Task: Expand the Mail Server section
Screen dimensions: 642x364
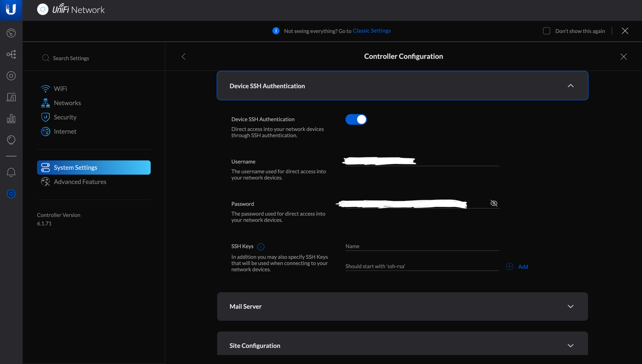Action: pyautogui.click(x=570, y=307)
